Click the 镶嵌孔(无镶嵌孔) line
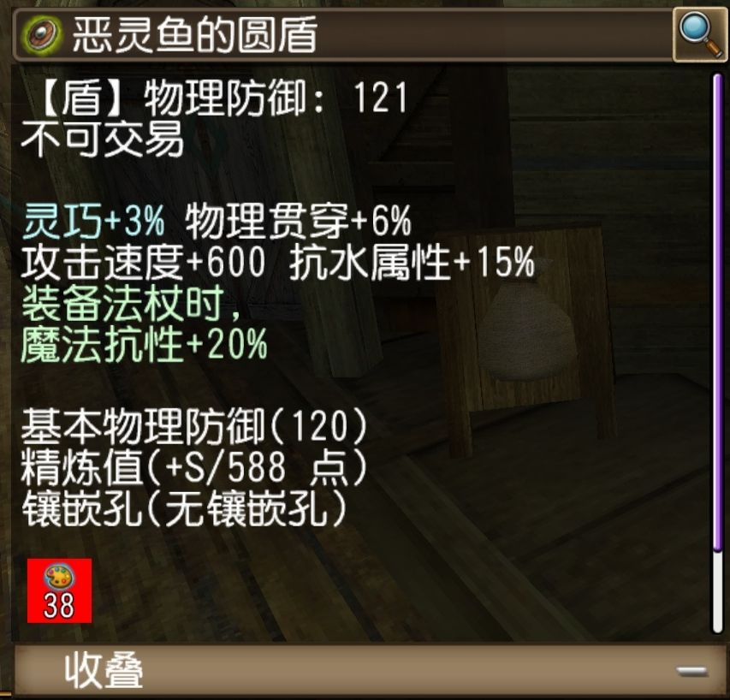The width and height of the screenshot is (730, 700). coord(185,509)
